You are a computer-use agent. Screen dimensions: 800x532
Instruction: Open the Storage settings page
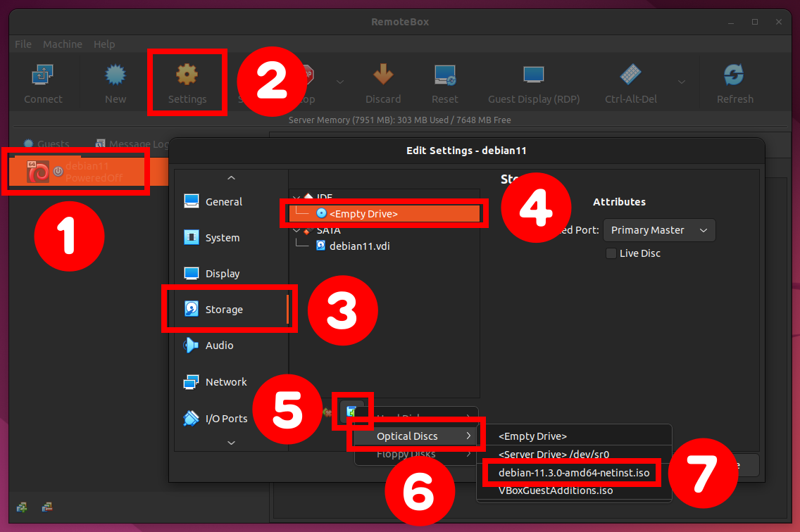click(x=232, y=310)
